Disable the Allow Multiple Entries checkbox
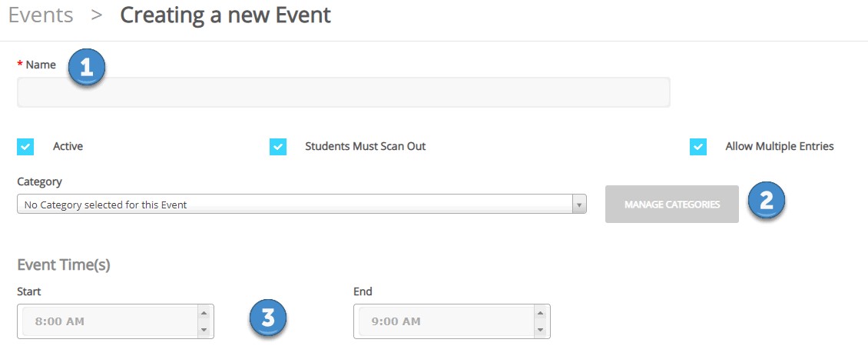868x356 pixels. coord(698,147)
